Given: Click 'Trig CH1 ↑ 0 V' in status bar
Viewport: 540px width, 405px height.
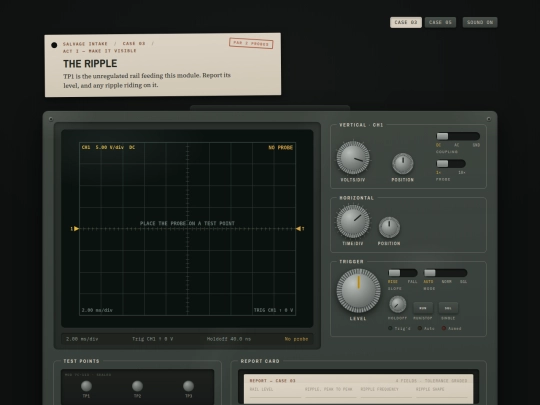Looking at the screenshot, I should pyautogui.click(x=153, y=339).
